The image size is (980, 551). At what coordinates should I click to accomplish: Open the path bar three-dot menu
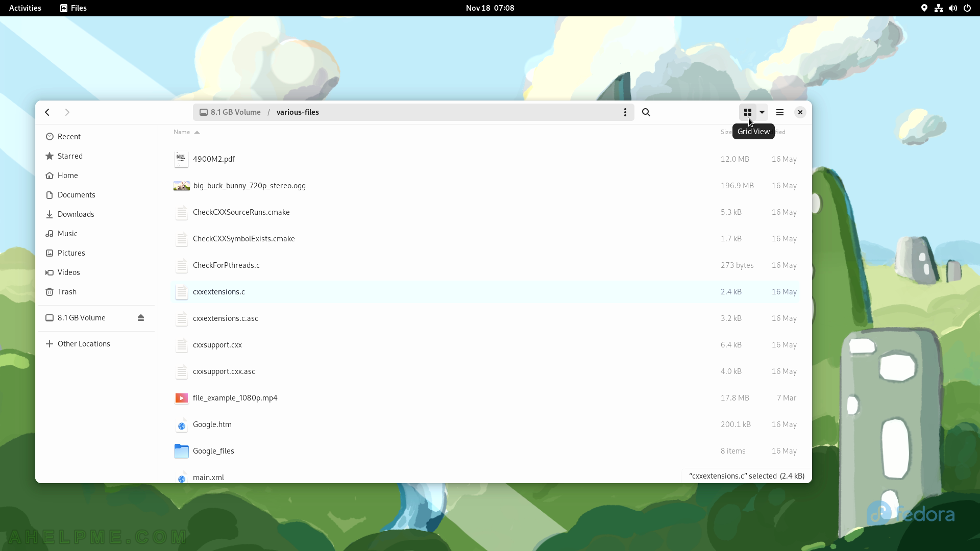click(x=625, y=112)
